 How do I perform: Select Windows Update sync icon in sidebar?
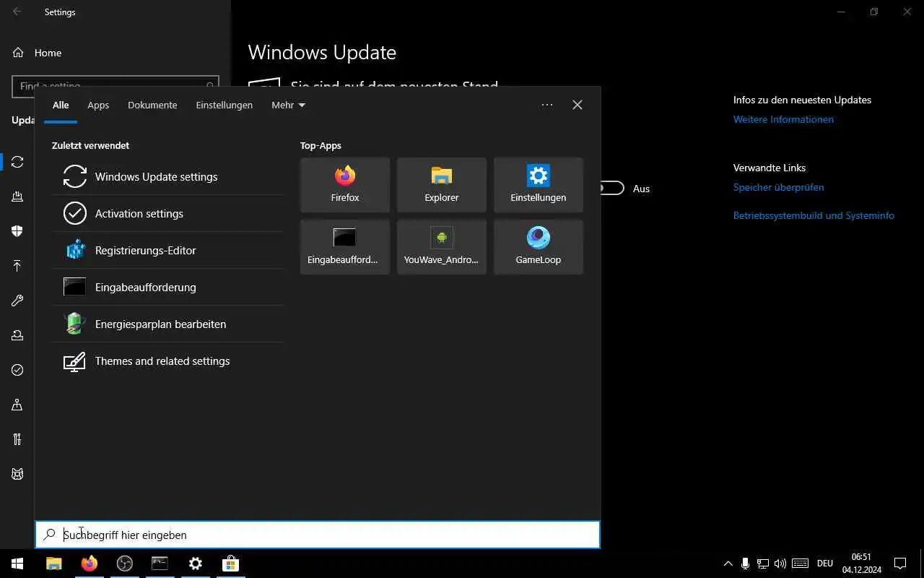(x=17, y=162)
